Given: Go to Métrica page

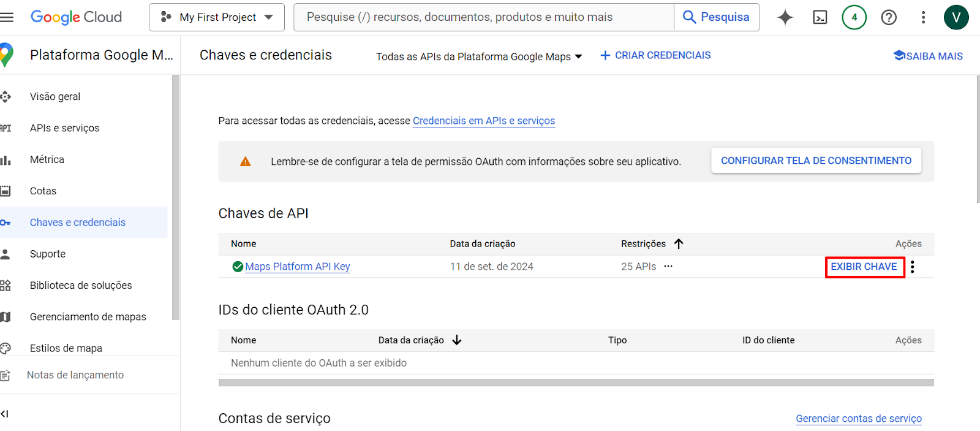Looking at the screenshot, I should (47, 159).
